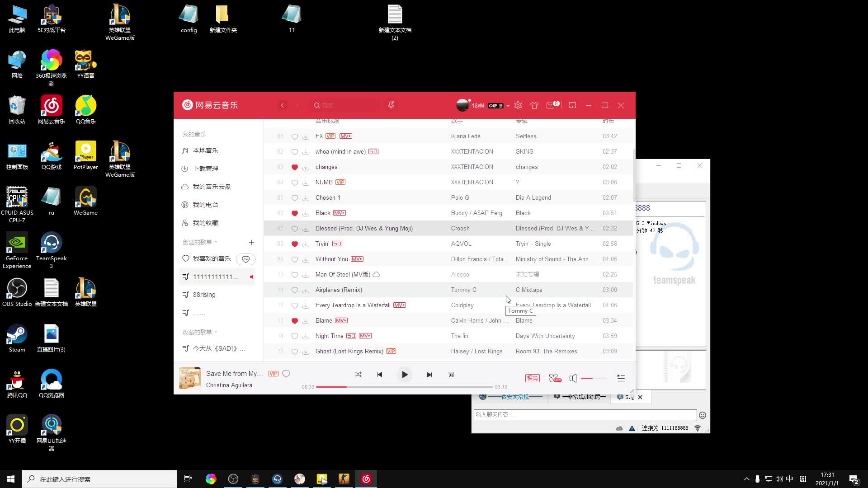Play the current song
This screenshot has width=868, height=488.
click(405, 375)
